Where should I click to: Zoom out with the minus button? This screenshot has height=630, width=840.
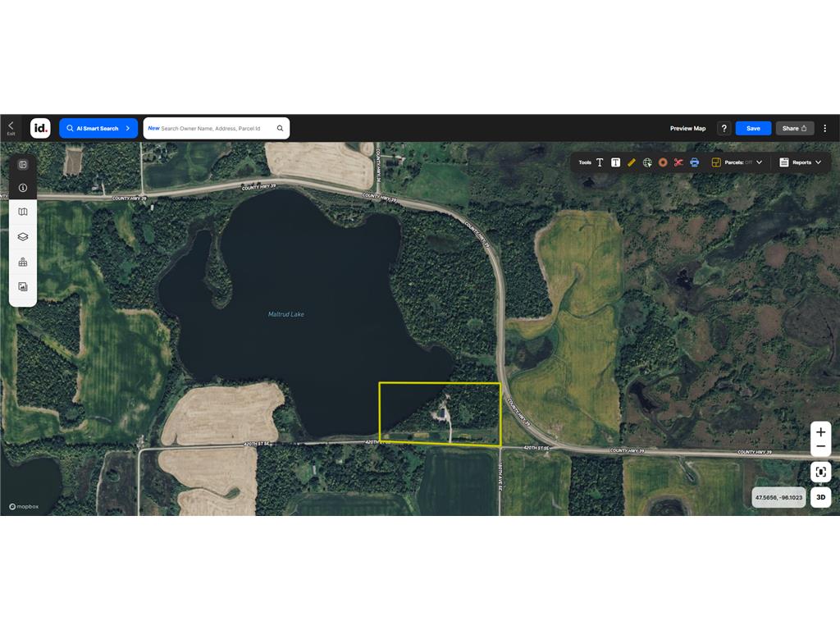coord(820,446)
